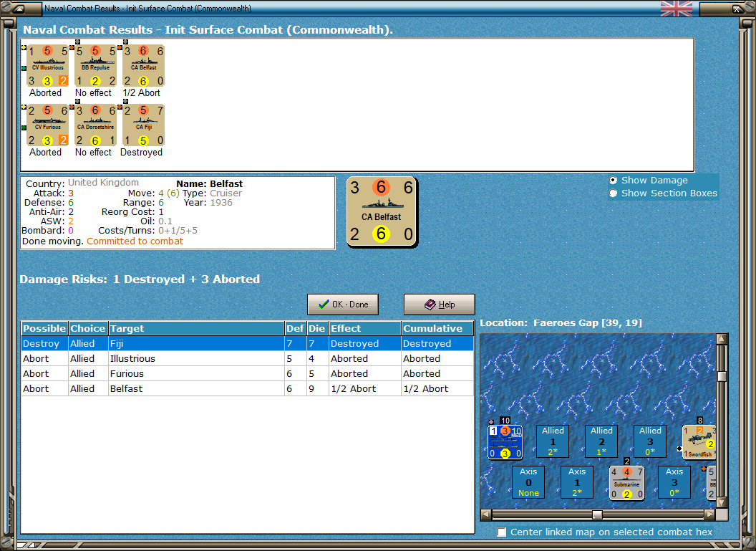
Task: Click the purple book Help icon
Action: [430, 305]
